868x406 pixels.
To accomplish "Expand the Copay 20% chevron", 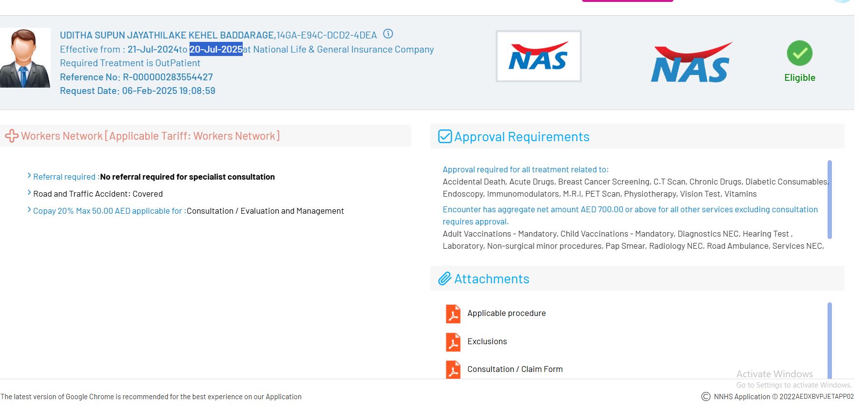I will coord(29,210).
